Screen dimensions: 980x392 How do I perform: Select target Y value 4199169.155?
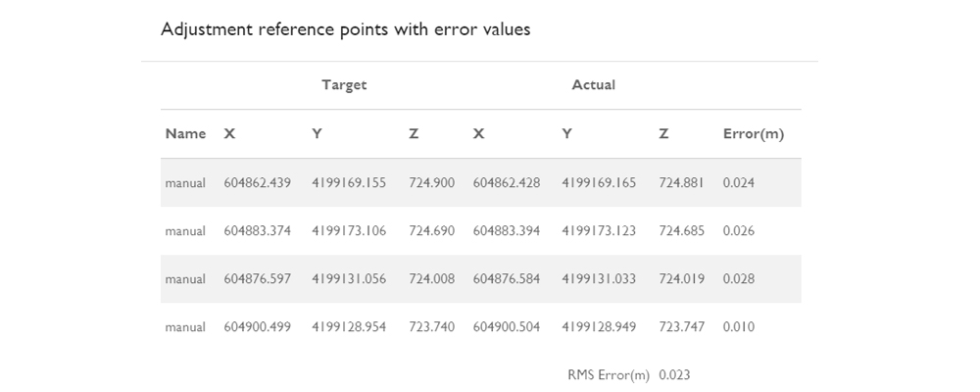(349, 182)
